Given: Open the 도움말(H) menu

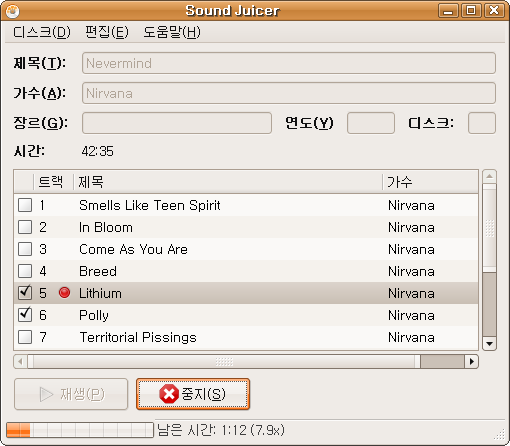Looking at the screenshot, I should point(172,32).
